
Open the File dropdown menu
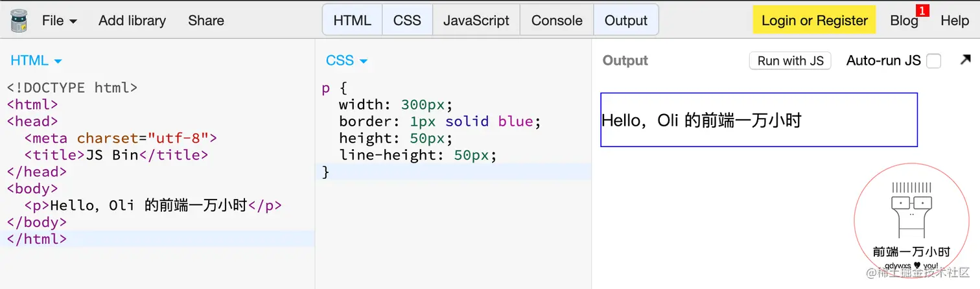60,20
